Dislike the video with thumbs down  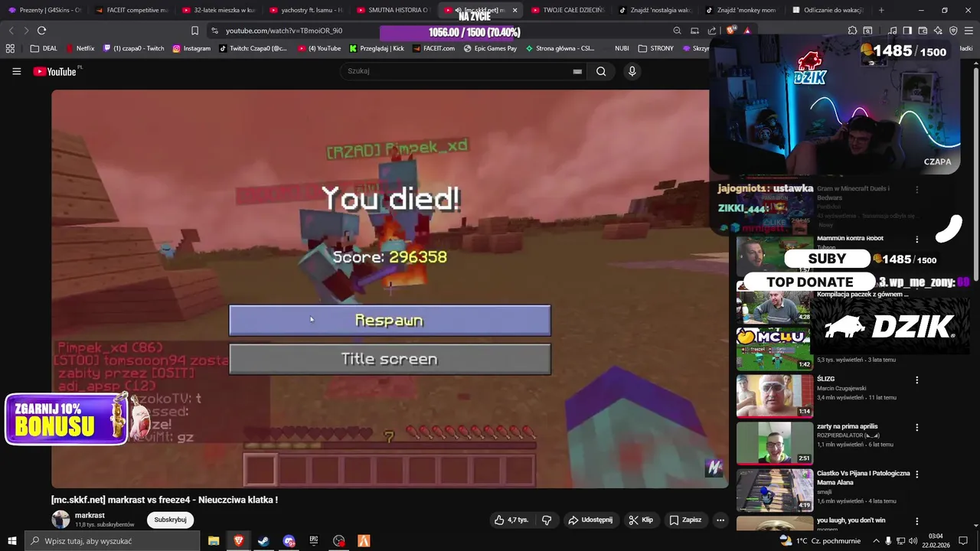547,520
